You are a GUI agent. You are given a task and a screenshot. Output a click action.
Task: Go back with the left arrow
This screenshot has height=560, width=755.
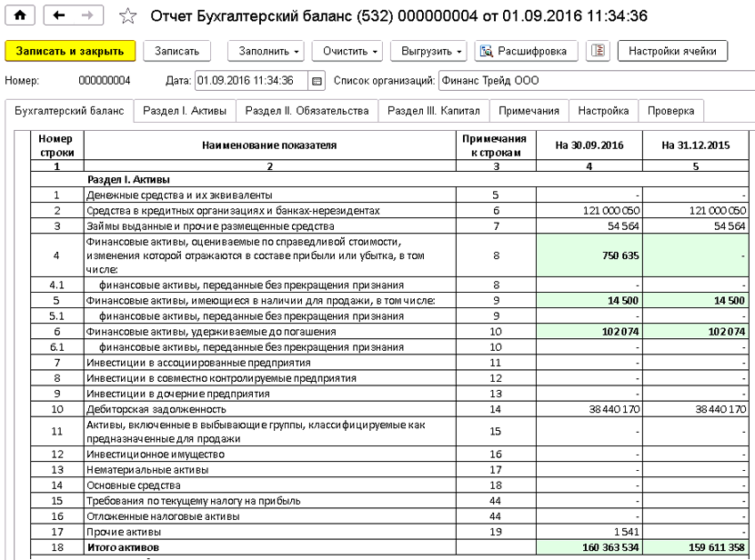tap(57, 16)
